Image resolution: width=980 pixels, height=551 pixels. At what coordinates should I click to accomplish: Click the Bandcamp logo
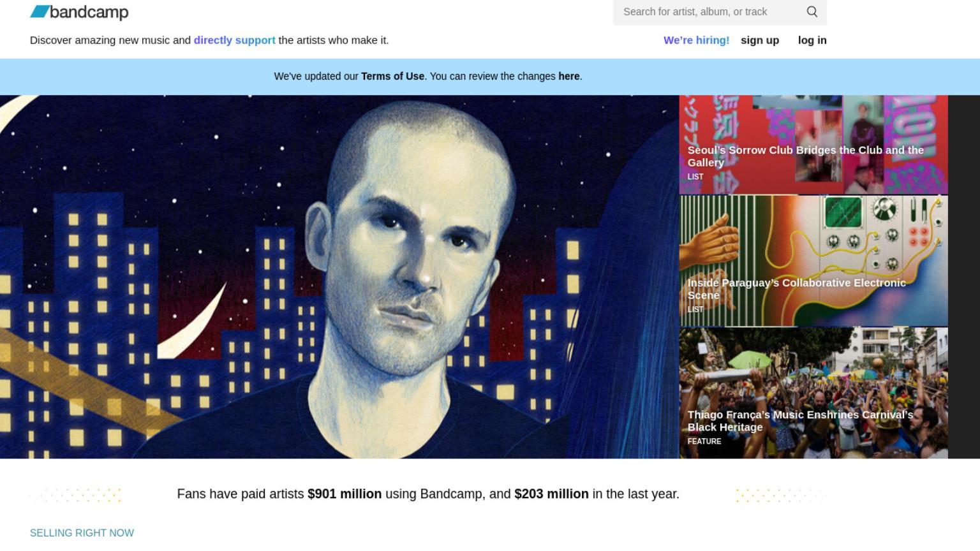coord(79,12)
